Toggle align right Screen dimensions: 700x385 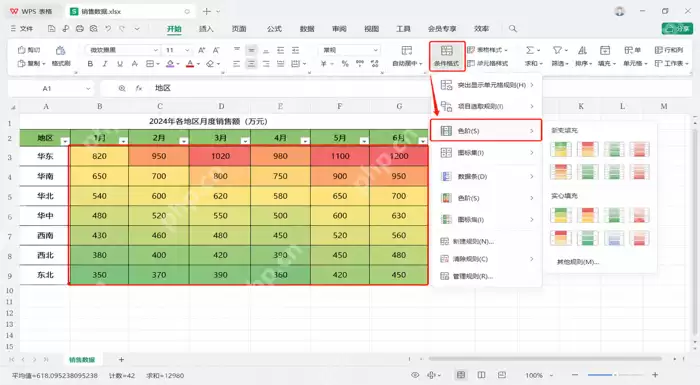[266, 64]
